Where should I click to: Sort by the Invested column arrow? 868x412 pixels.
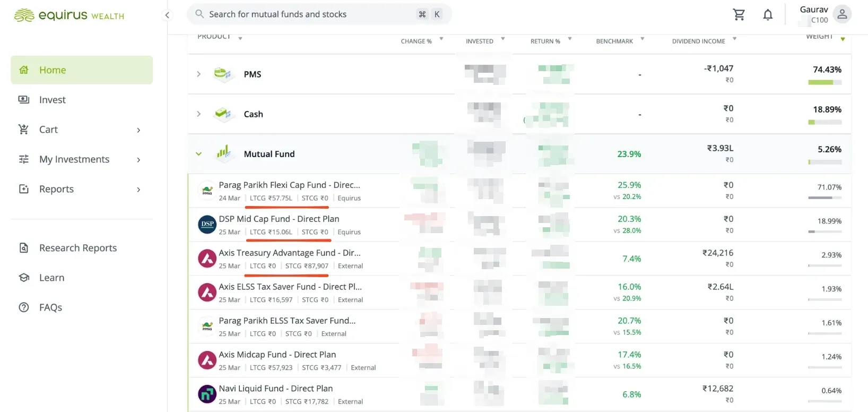pos(502,39)
